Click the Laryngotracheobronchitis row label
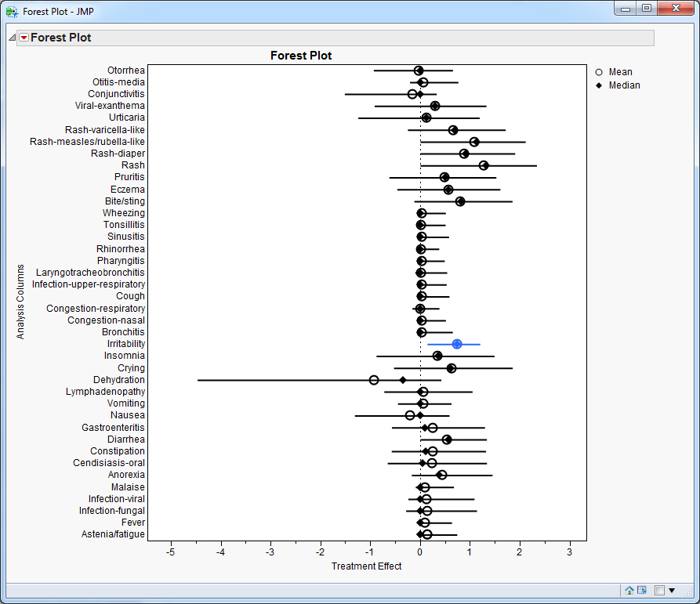 coord(90,273)
